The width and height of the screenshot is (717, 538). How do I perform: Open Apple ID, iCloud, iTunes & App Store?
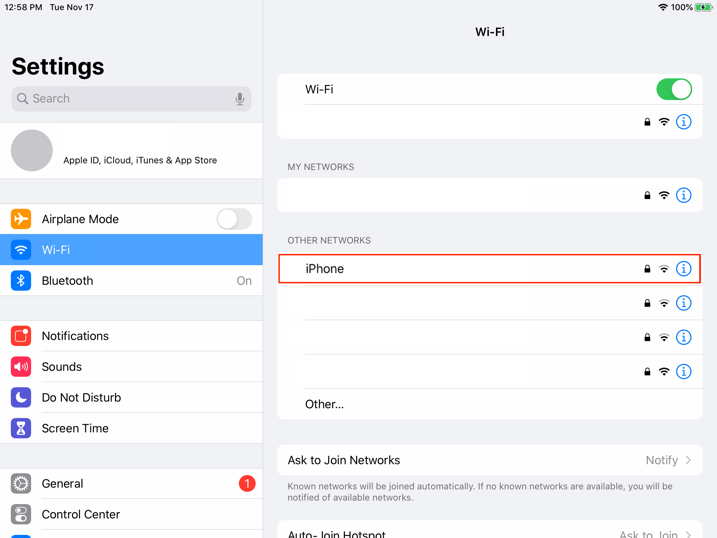(131, 150)
